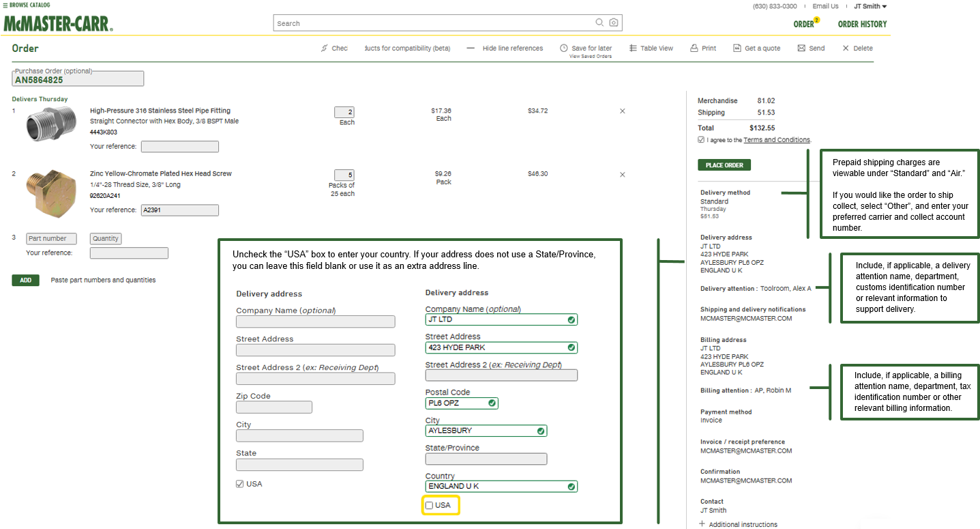Open JT Smith account dropdown

pos(870,6)
